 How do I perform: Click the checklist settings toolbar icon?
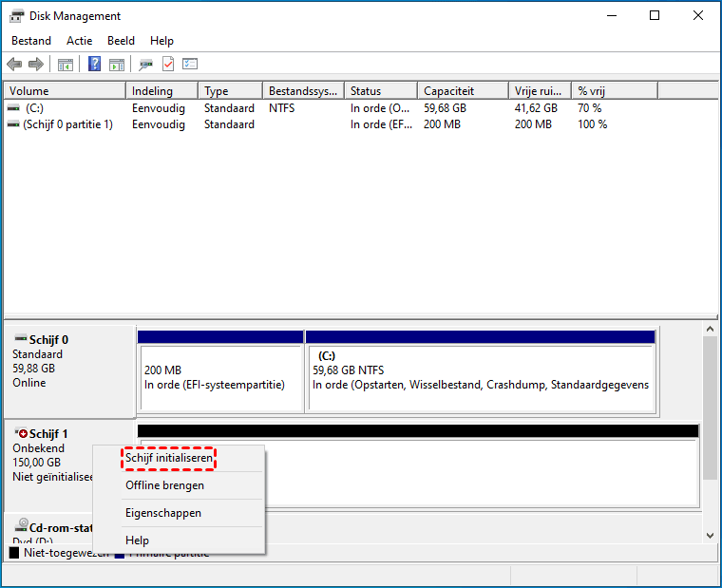[190, 65]
